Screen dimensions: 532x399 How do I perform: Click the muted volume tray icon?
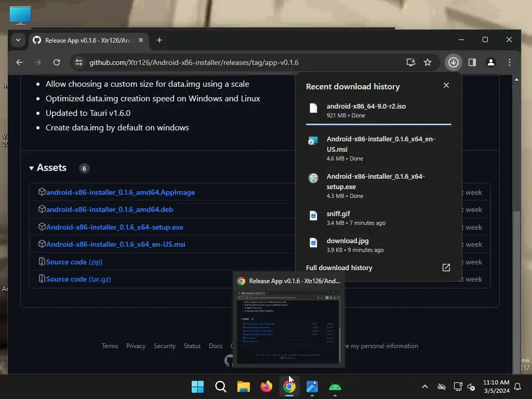(471, 387)
